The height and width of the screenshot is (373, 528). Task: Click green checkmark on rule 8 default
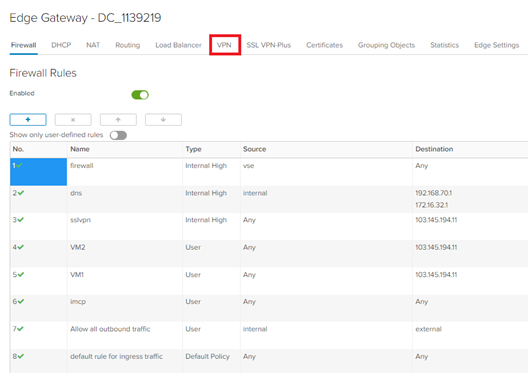(x=21, y=356)
